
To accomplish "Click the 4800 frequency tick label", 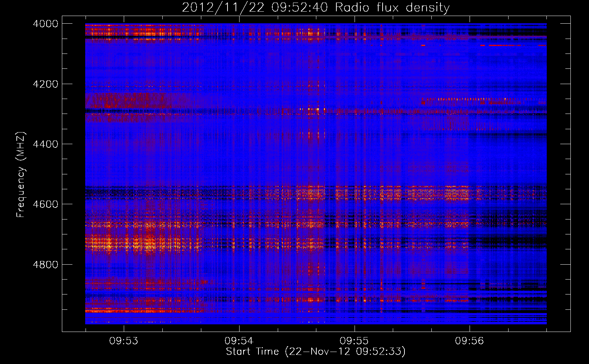I will (46, 265).
